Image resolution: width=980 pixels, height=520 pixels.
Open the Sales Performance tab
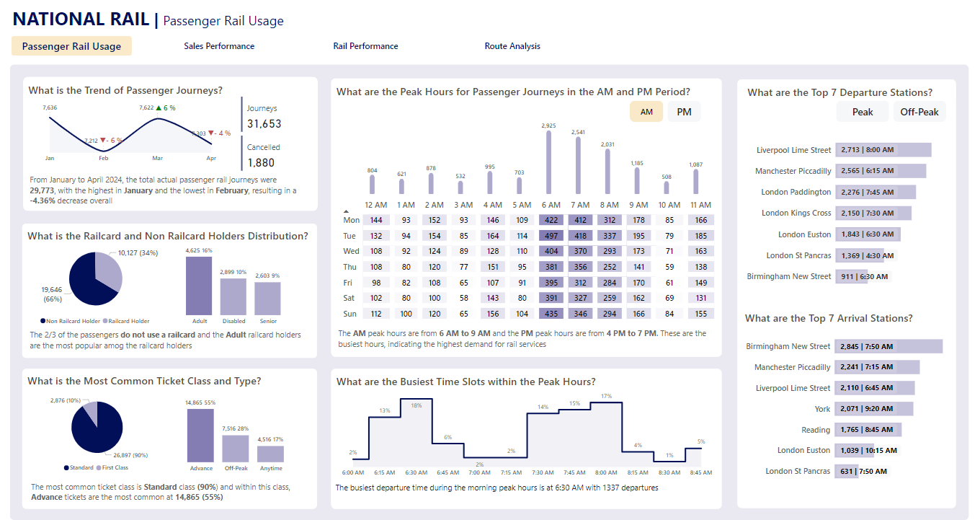click(219, 46)
